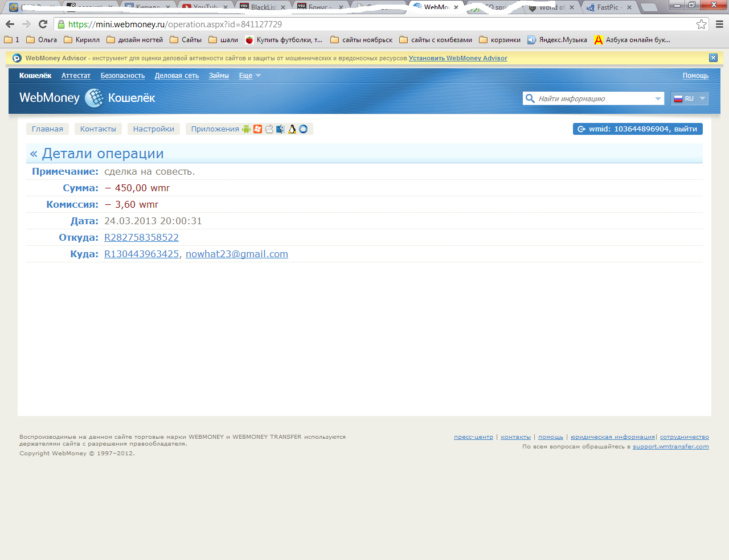Open the сайты с комбезами bookmarks folder
The width and height of the screenshot is (729, 560).
pyautogui.click(x=436, y=40)
